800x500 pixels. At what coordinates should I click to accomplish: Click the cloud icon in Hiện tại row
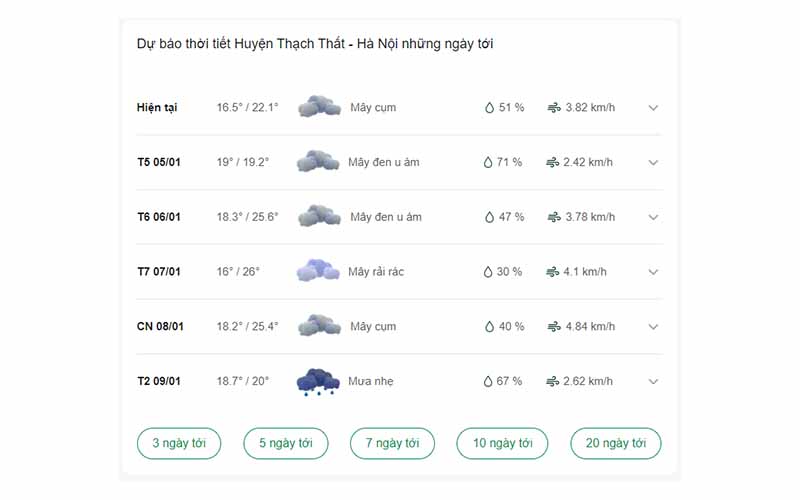click(x=319, y=107)
